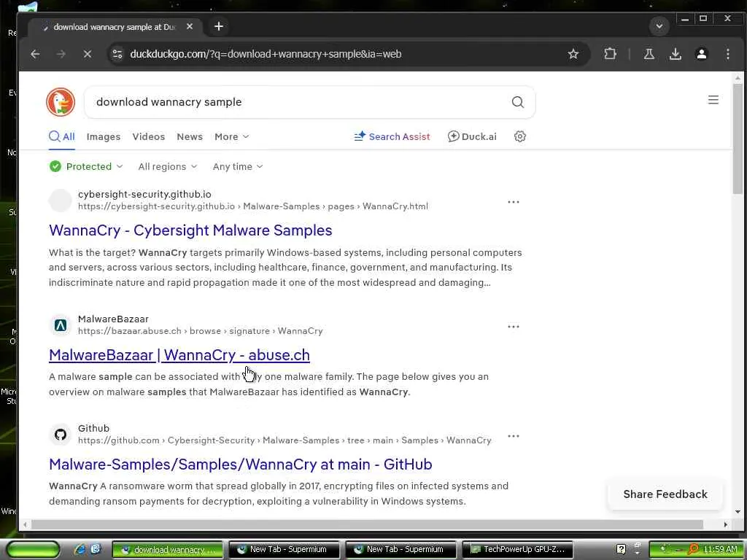Expand the All regions dropdown

click(x=167, y=167)
